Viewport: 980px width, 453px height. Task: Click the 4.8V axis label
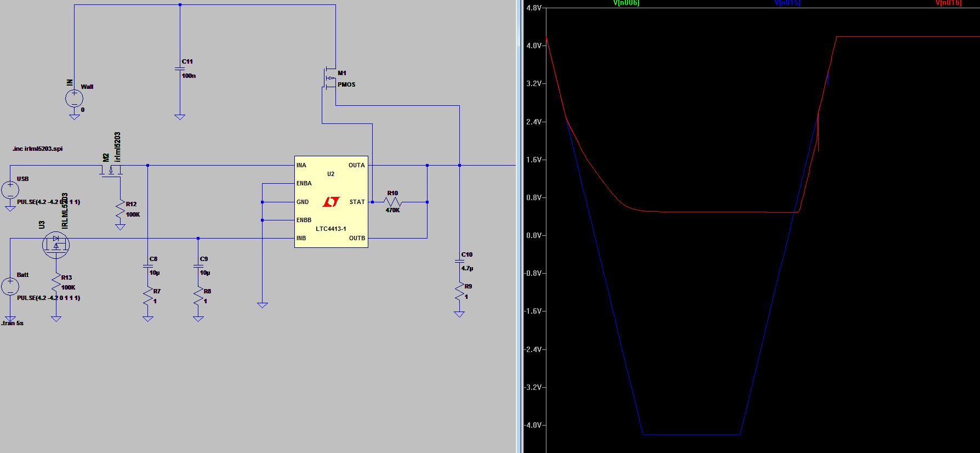pos(534,8)
